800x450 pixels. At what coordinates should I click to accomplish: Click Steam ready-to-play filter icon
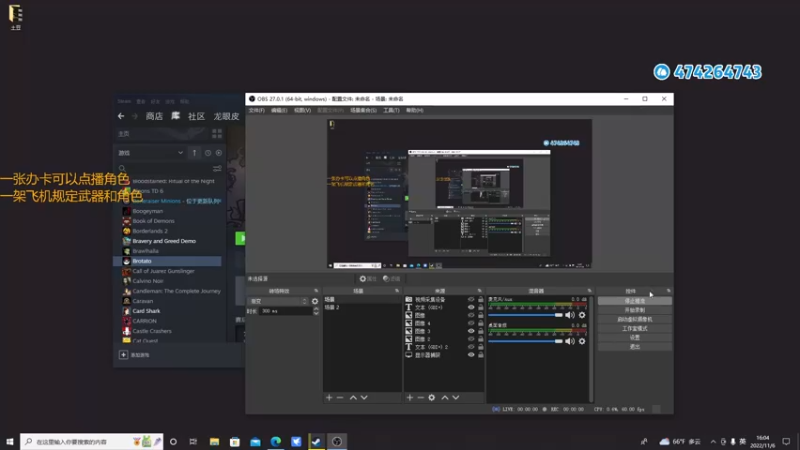pos(219,153)
